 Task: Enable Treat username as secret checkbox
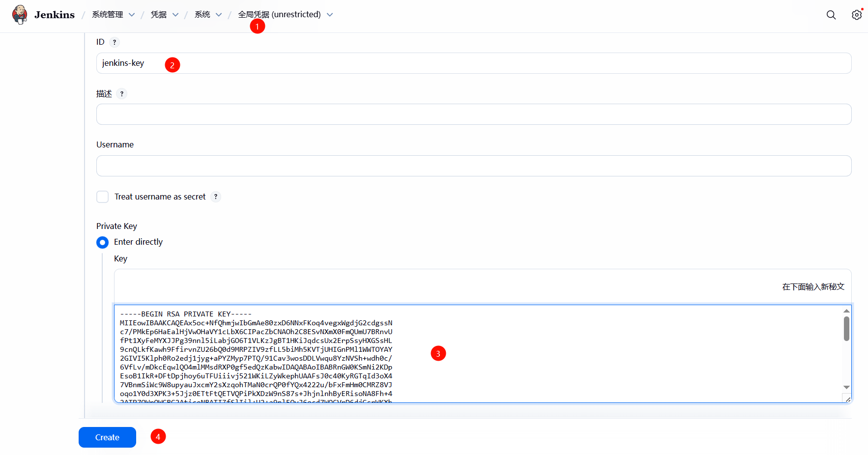point(103,197)
